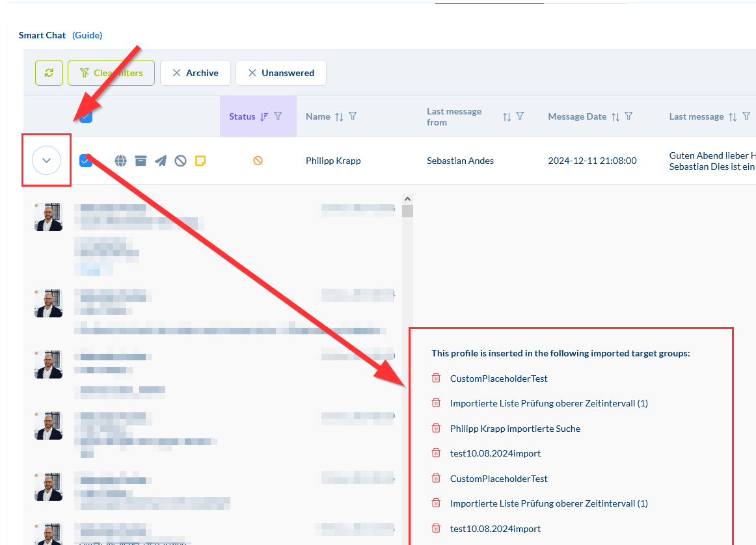This screenshot has height=545, width=756.
Task: Open the Smart Chat Guide link
Action: click(87, 35)
